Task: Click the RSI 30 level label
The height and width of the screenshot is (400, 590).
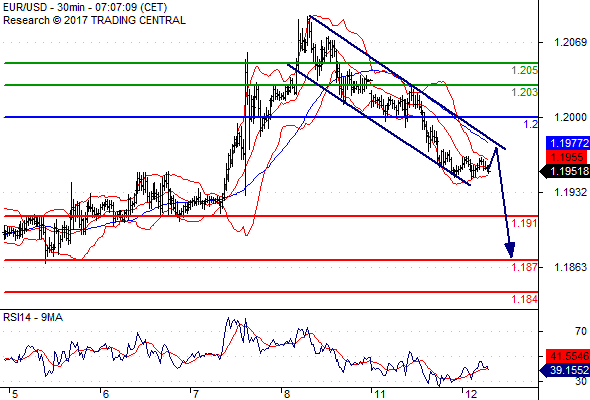Action: coord(581,381)
